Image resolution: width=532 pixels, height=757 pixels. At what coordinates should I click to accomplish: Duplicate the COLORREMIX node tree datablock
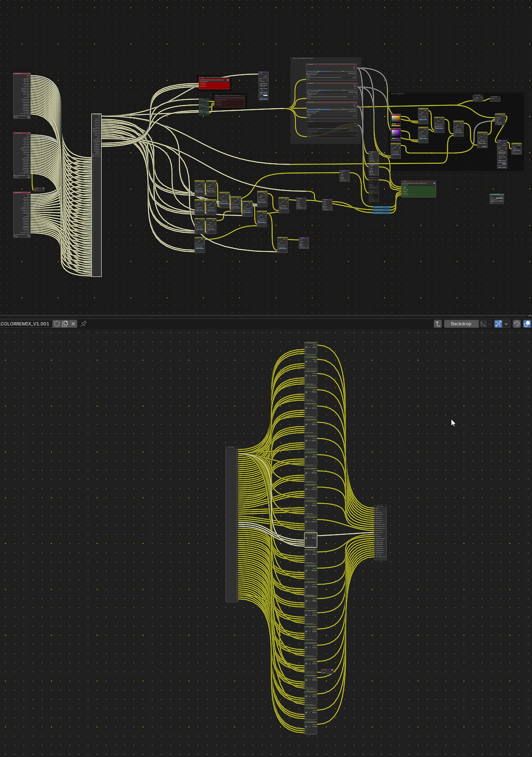[65, 324]
